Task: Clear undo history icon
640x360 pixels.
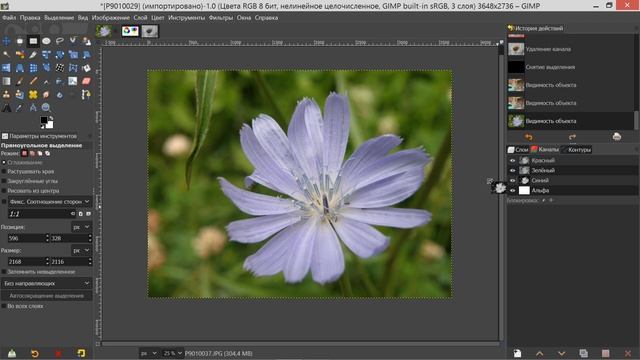Action: coord(617,137)
